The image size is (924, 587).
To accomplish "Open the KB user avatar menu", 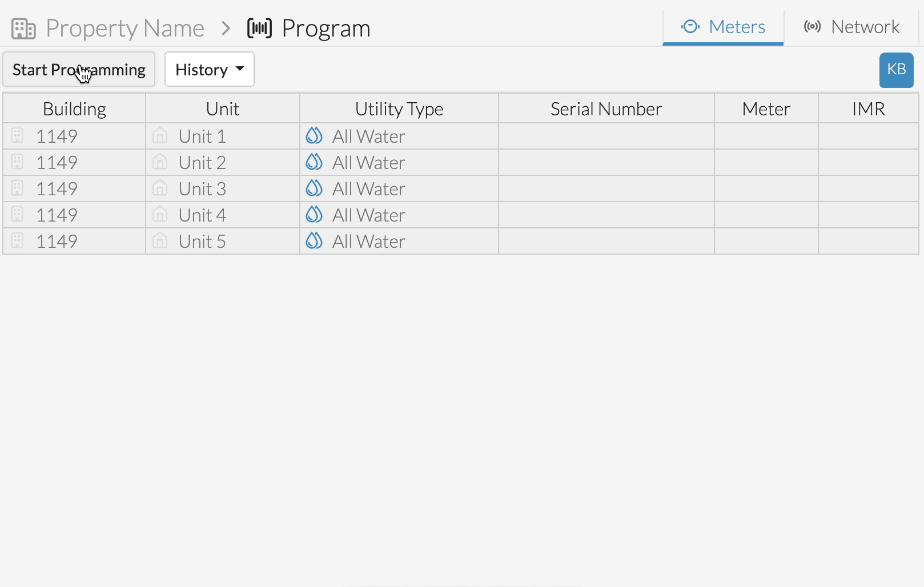I will pyautogui.click(x=897, y=70).
